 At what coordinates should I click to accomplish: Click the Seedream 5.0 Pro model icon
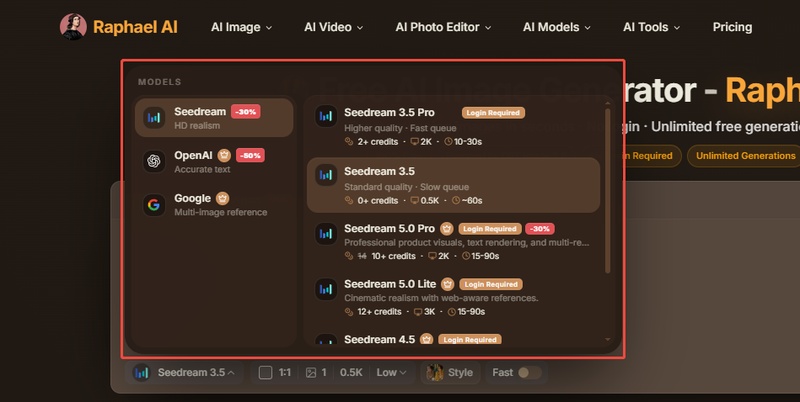click(326, 234)
